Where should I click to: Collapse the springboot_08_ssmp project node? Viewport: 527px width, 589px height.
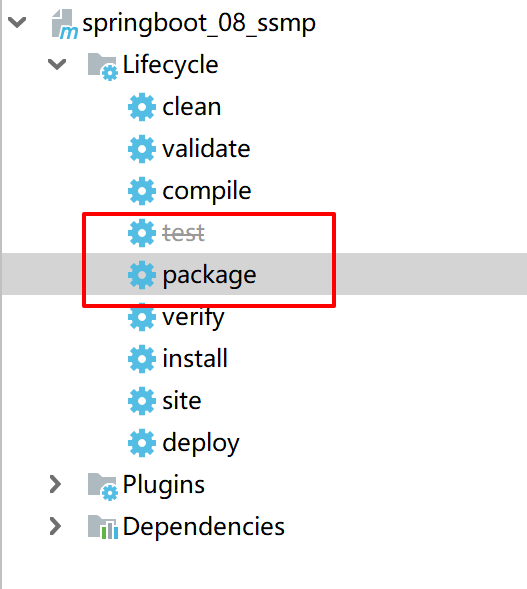pos(17,22)
